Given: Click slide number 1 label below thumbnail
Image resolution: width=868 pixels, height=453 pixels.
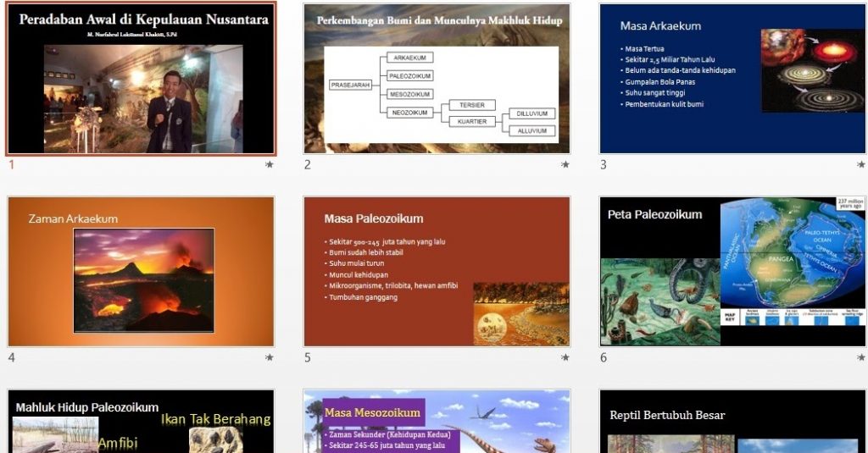Looking at the screenshot, I should point(12,165).
